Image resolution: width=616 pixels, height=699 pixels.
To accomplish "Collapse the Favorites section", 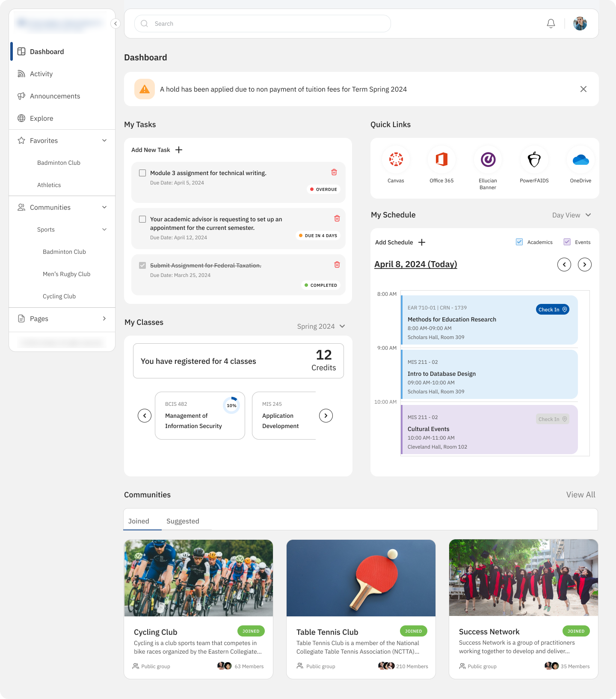I will point(104,140).
